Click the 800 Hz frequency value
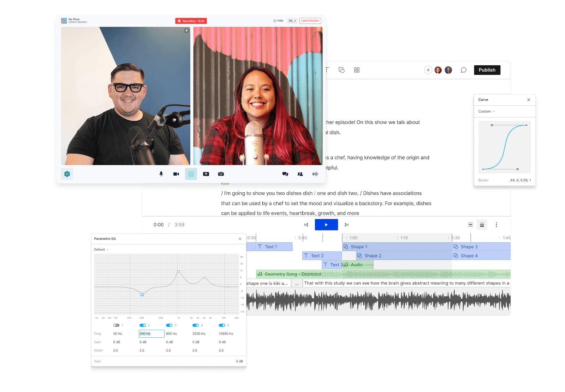The width and height of the screenshot is (565, 392). point(171,334)
